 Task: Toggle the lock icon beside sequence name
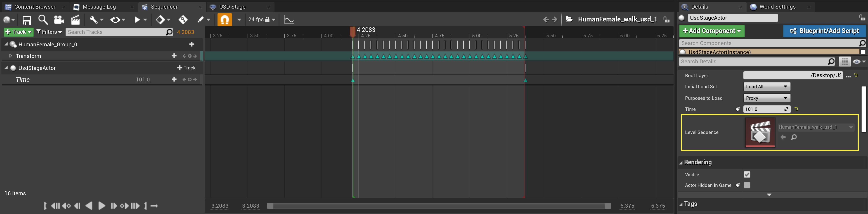coord(666,19)
